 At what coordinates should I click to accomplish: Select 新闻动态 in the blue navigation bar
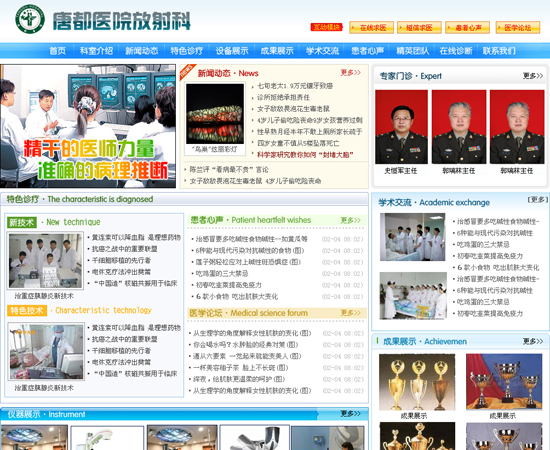tap(142, 51)
